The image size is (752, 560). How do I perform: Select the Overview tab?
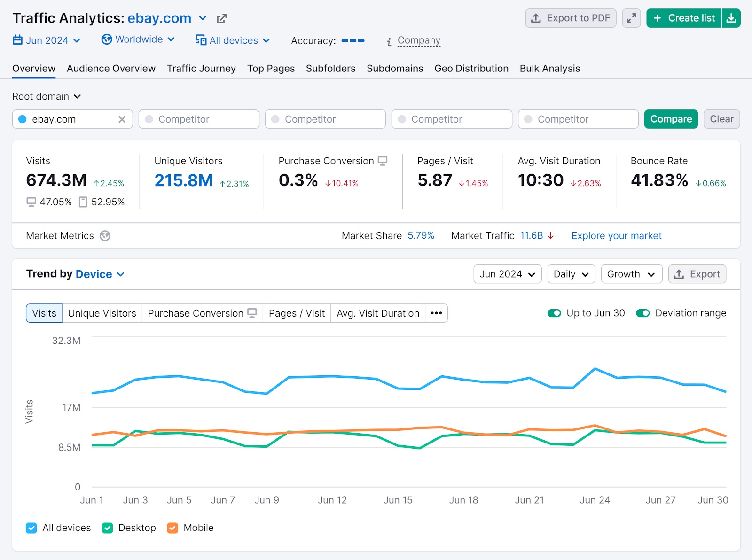[34, 69]
